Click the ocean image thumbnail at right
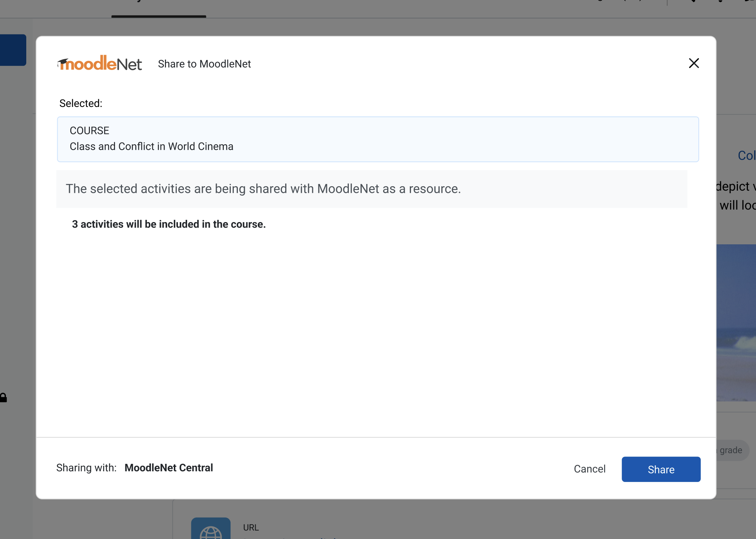The height and width of the screenshot is (539, 756). [x=736, y=322]
